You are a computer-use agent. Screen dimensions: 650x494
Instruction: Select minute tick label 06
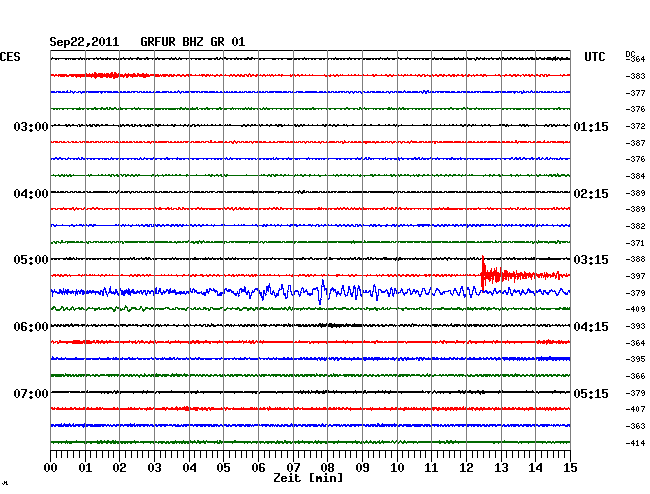(258, 468)
